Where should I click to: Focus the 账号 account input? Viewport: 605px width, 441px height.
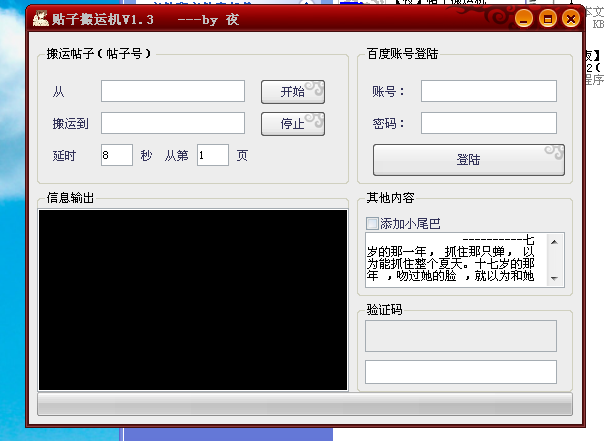[x=488, y=91]
